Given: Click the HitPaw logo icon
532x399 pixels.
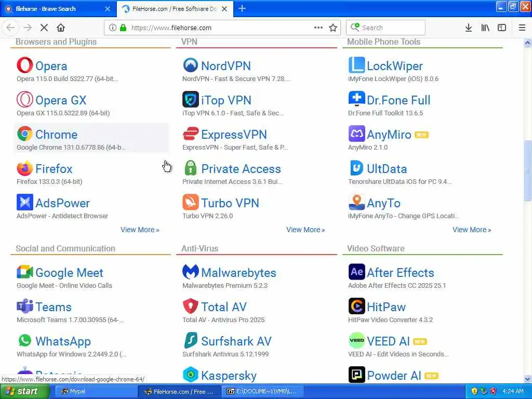Looking at the screenshot, I should tap(356, 306).
